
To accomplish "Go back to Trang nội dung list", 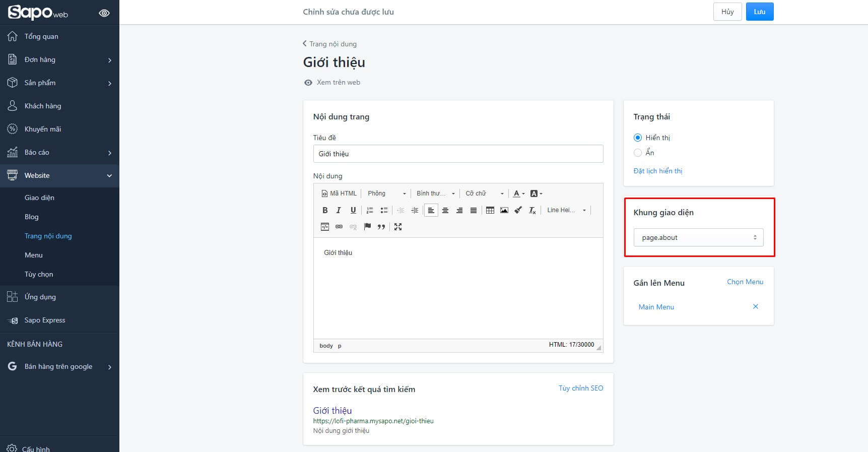I will point(329,44).
